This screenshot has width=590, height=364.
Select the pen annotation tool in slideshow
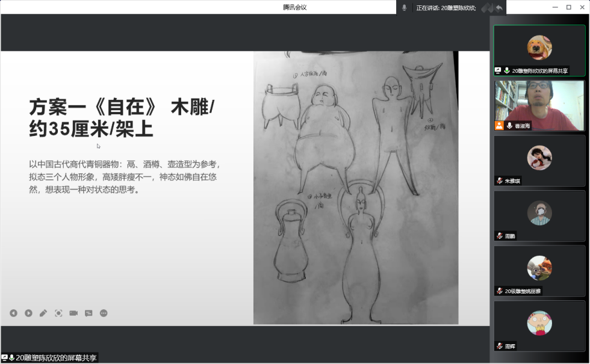43,313
